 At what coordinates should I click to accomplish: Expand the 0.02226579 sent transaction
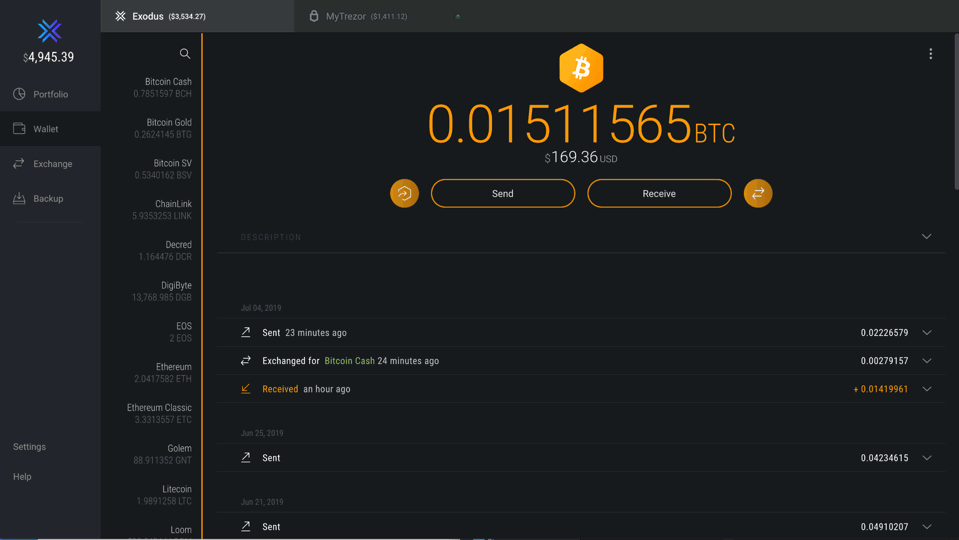pos(927,333)
